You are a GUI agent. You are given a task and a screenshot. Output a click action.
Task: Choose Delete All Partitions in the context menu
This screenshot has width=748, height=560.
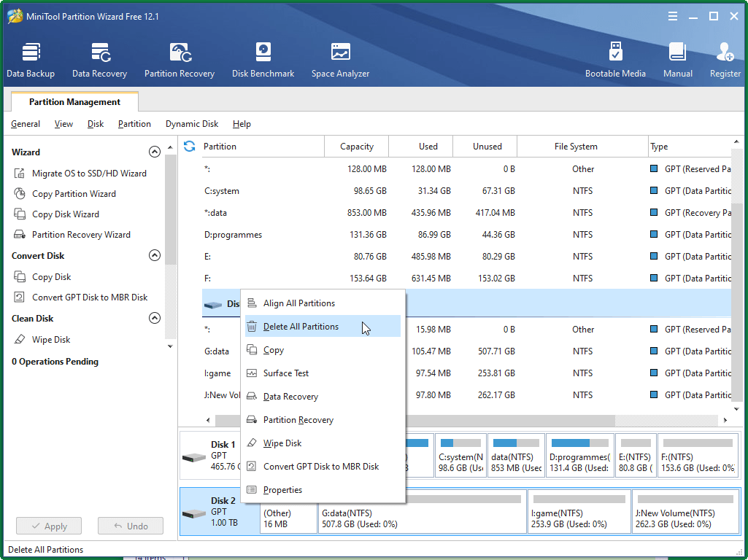(x=323, y=327)
